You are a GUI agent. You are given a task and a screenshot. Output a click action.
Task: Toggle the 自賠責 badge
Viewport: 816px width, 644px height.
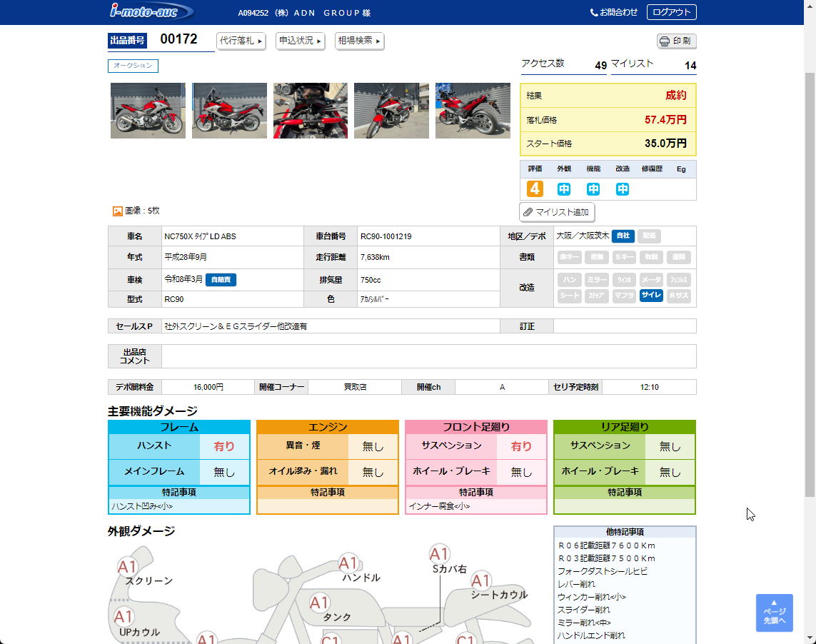(221, 280)
